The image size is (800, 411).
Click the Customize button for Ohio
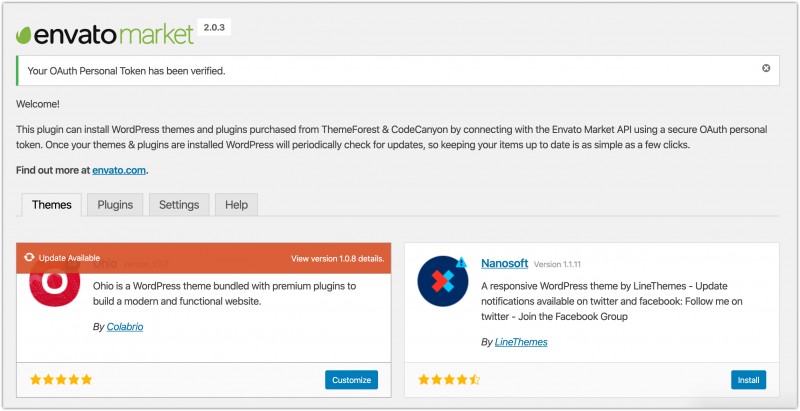351,380
